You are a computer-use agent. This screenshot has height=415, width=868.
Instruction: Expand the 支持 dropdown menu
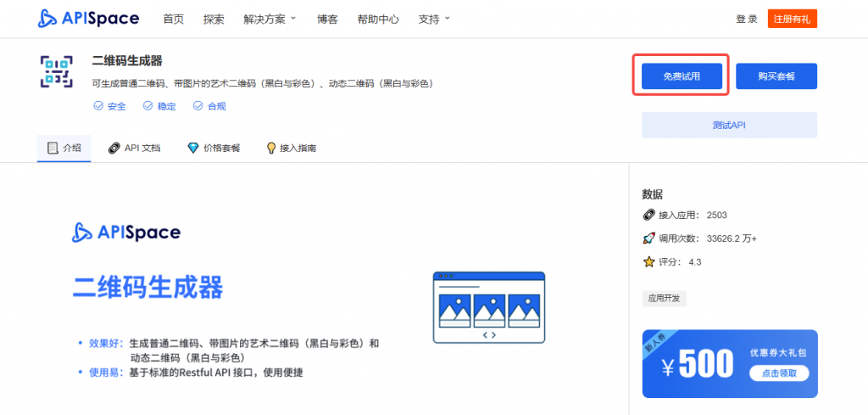click(x=434, y=19)
